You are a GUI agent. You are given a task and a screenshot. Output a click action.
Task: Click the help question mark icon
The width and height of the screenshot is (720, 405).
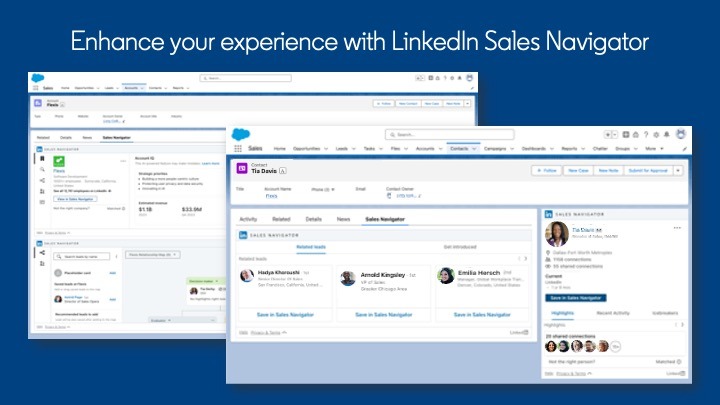[x=645, y=134]
